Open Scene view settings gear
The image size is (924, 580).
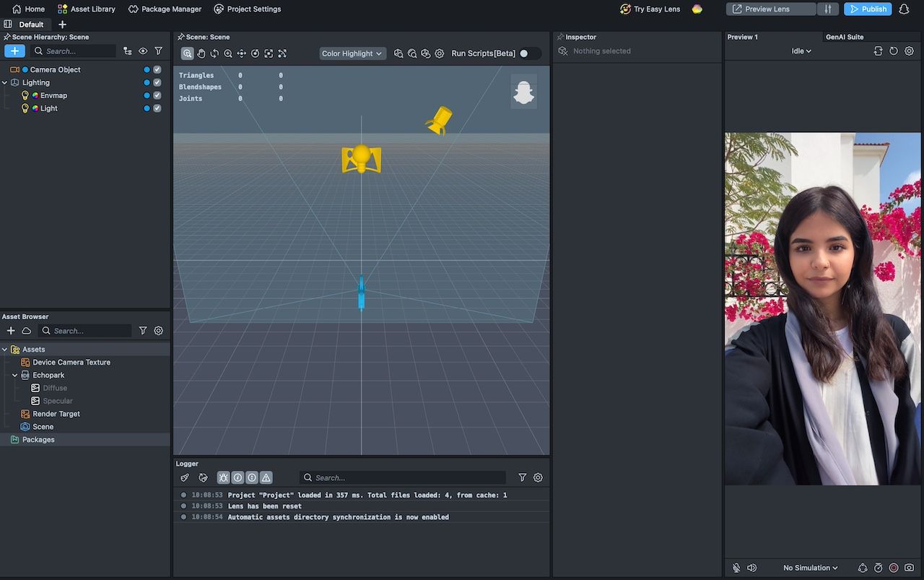point(439,53)
